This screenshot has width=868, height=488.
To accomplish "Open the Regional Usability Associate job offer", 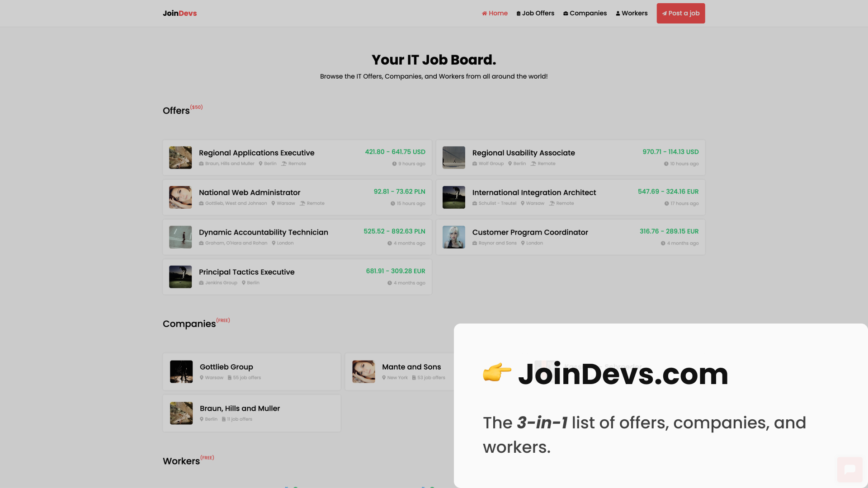I will coord(524,153).
